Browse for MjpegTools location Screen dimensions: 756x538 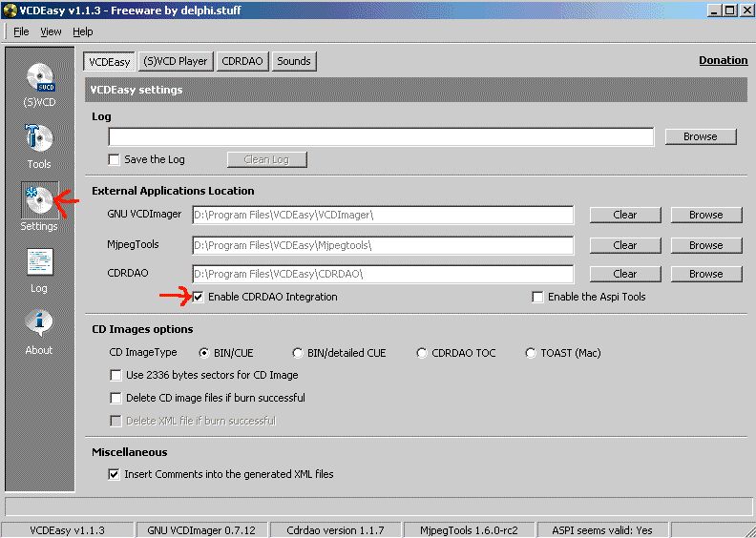click(705, 245)
